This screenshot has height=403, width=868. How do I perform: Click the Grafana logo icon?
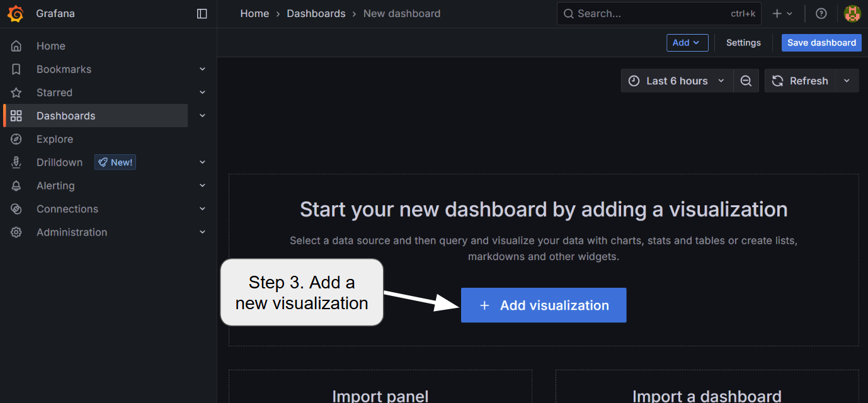(x=16, y=14)
